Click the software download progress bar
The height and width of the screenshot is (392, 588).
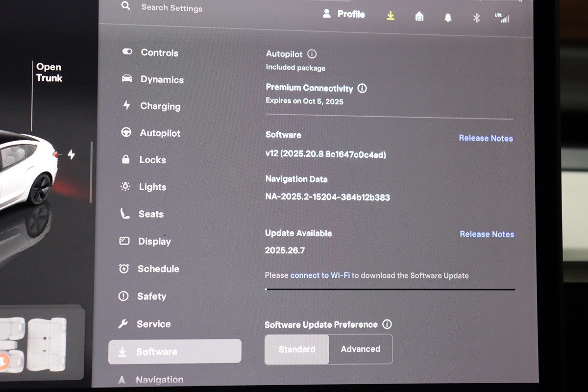[390, 290]
